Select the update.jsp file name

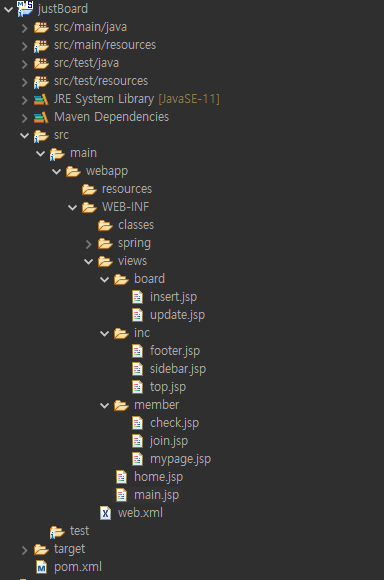tap(177, 315)
